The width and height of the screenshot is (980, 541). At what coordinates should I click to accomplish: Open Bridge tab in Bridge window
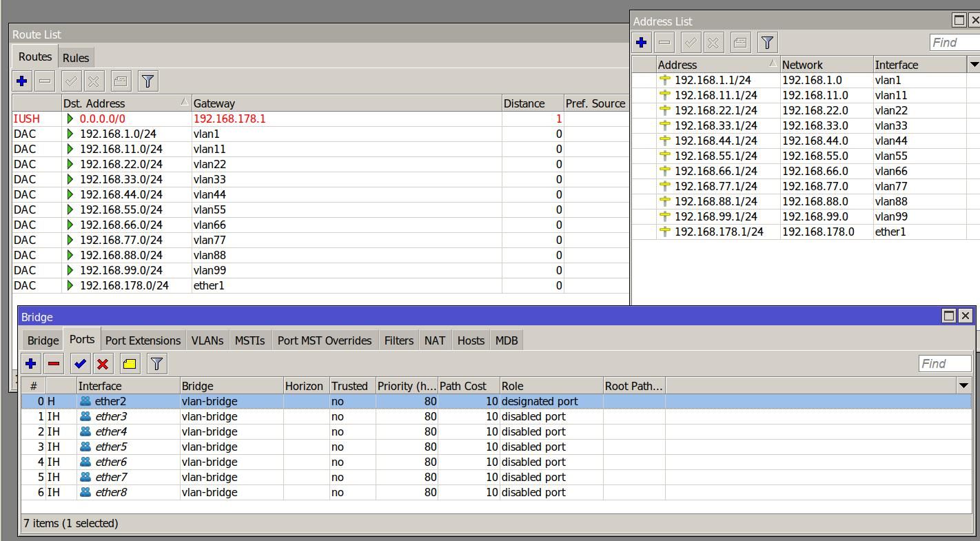pos(43,340)
